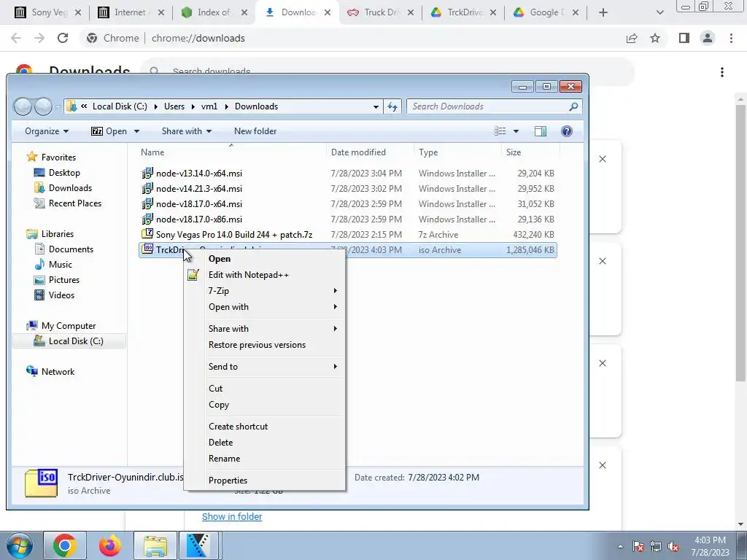Viewport: 747px width, 560px height.
Task: Toggle Chrome side panel icon
Action: [684, 38]
